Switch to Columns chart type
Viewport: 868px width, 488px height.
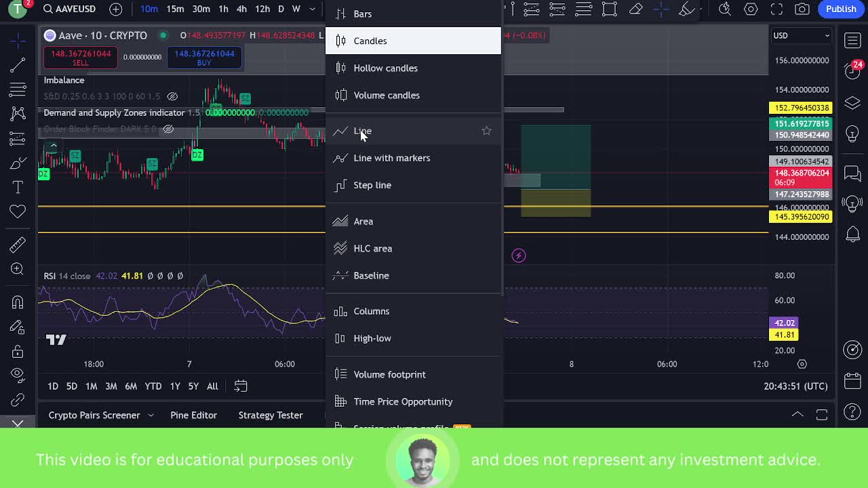pos(413,311)
